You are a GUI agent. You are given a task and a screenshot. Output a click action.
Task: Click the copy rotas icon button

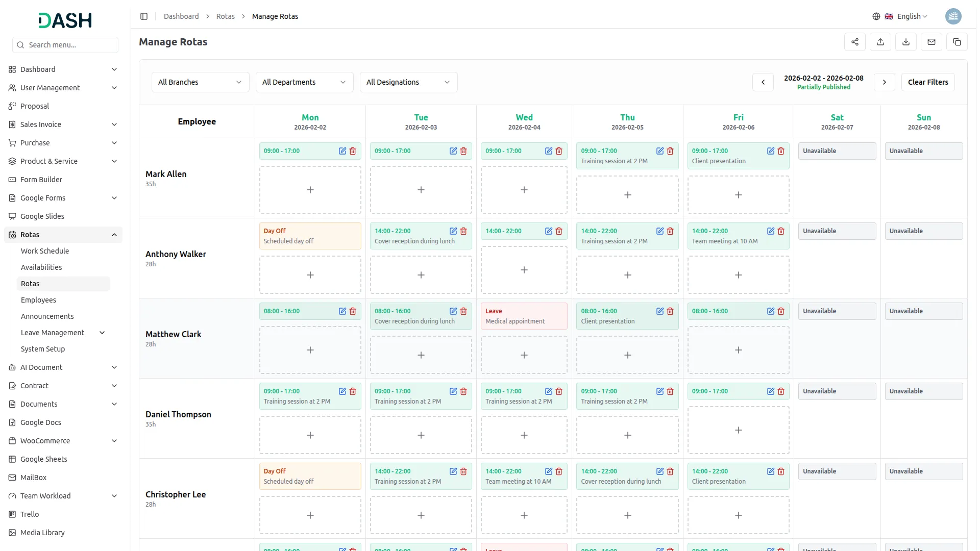point(957,42)
